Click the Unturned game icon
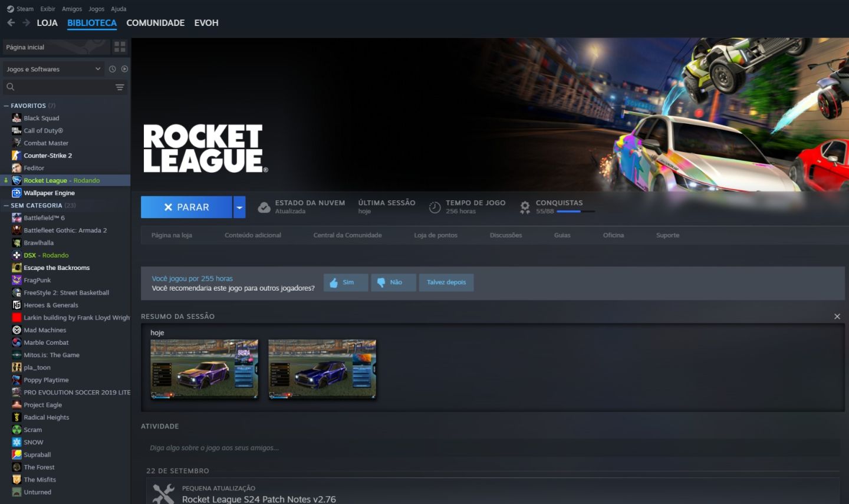 [17, 492]
